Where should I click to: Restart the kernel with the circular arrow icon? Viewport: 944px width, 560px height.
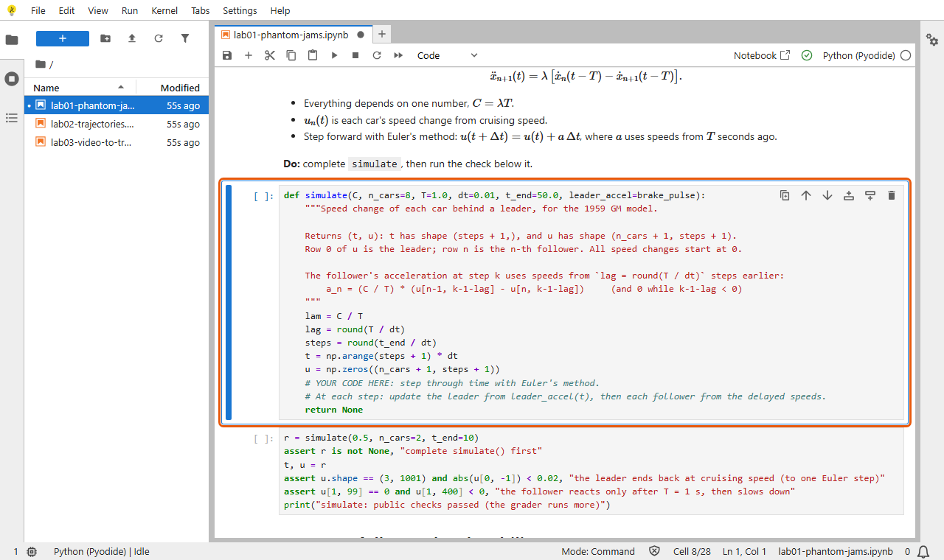pyautogui.click(x=377, y=55)
